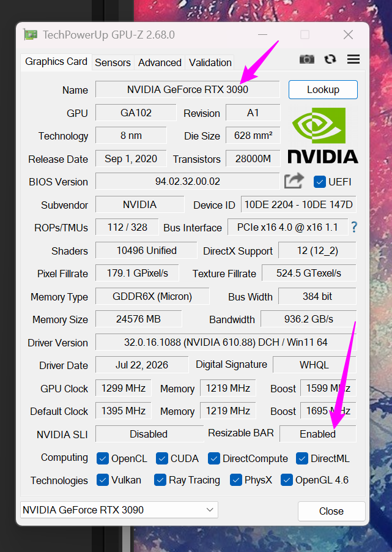Click the Release Date value Sep 1, 2020
Image resolution: width=392 pixels, height=552 pixels.
coord(131,159)
